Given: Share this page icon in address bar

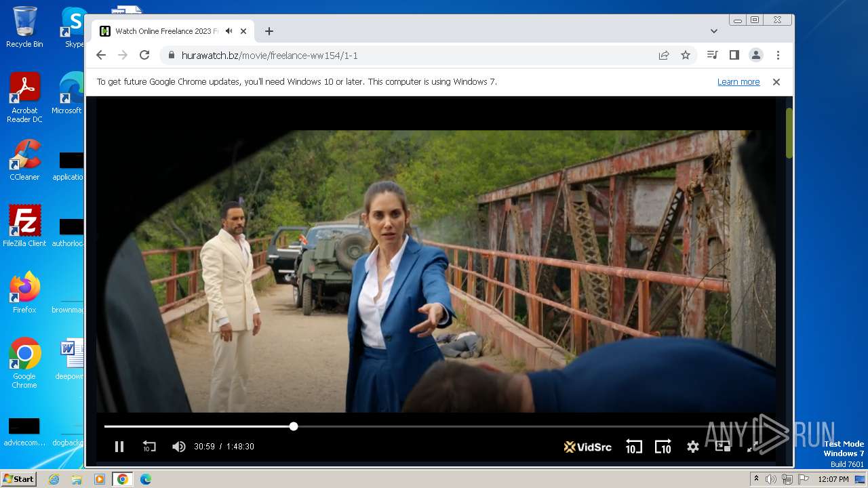Looking at the screenshot, I should coord(664,56).
